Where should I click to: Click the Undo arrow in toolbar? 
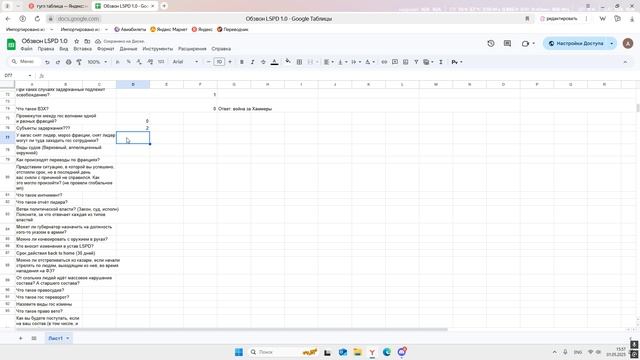47,62
